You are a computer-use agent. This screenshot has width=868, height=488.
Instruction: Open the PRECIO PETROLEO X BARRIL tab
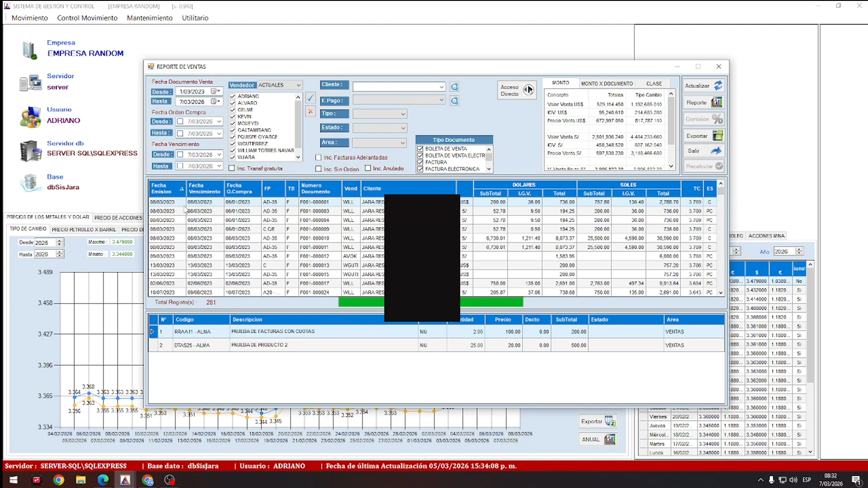84,230
